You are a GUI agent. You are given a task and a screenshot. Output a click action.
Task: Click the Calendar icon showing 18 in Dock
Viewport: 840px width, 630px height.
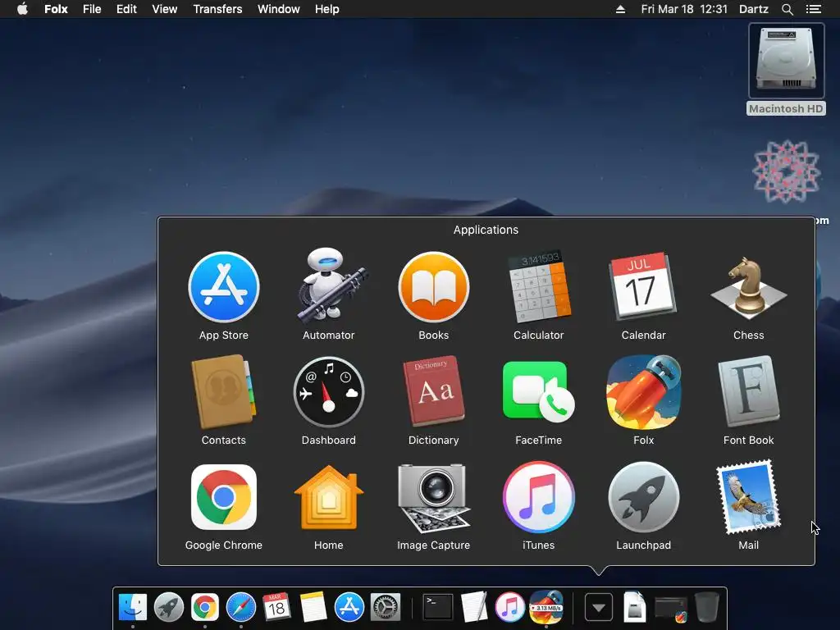pyautogui.click(x=277, y=606)
